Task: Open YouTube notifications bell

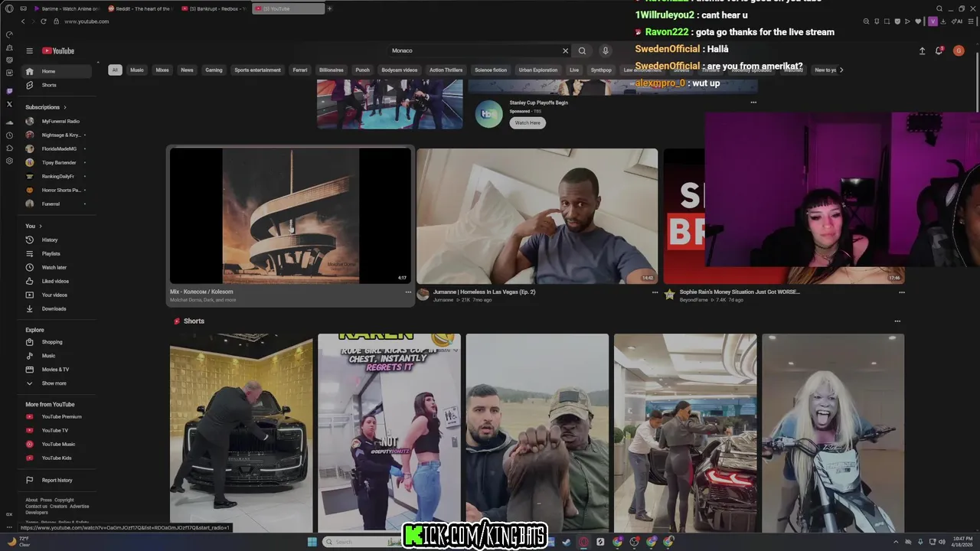Action: pyautogui.click(x=939, y=51)
